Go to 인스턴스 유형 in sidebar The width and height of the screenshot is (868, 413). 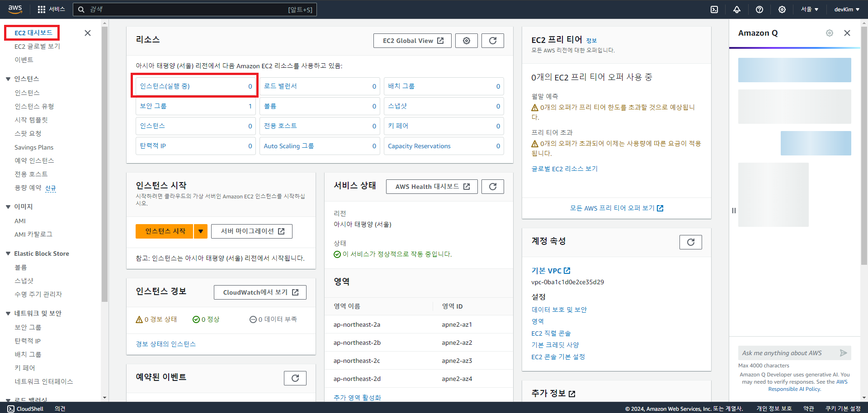34,106
